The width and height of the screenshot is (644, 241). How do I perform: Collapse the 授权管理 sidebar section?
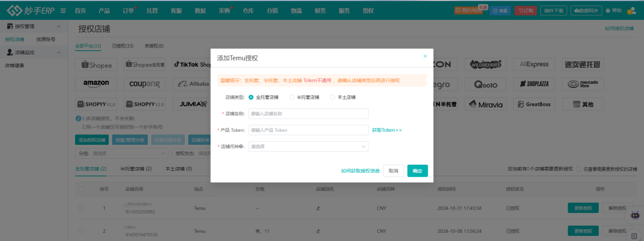pos(59,26)
